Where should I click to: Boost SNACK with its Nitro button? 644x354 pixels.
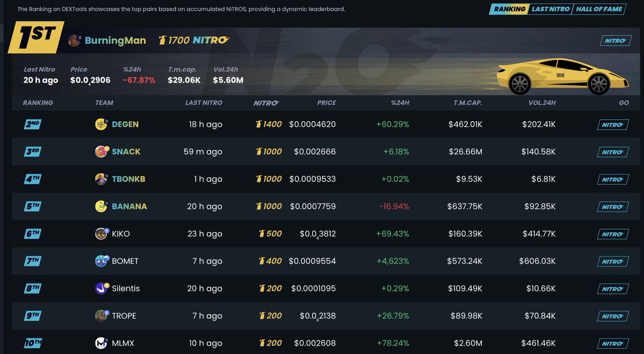click(x=613, y=152)
